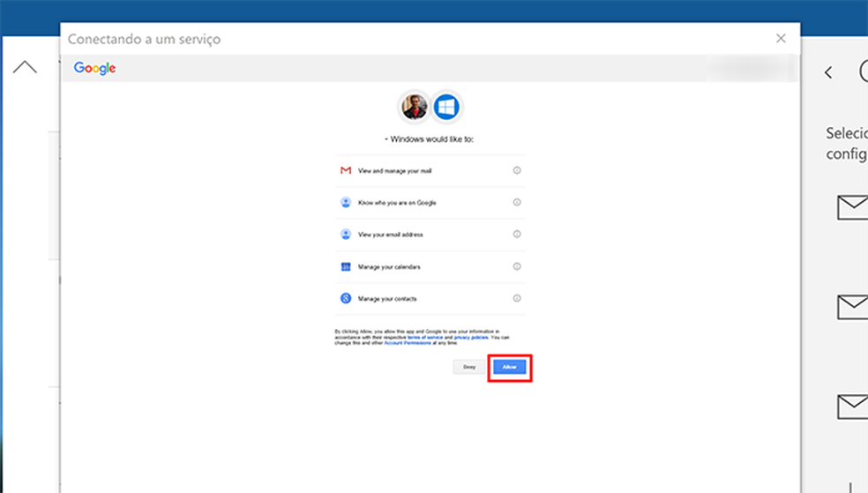This screenshot has width=868, height=493.
Task: Open info for Know who you are on Google
Action: pos(517,203)
